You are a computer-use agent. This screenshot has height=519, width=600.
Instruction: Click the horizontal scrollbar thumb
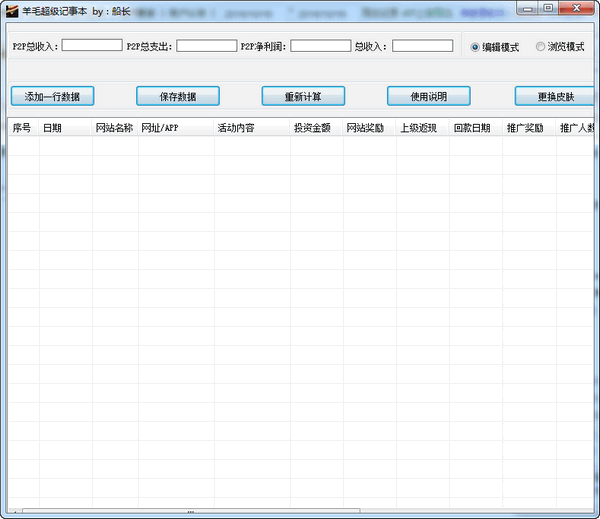pos(191,511)
